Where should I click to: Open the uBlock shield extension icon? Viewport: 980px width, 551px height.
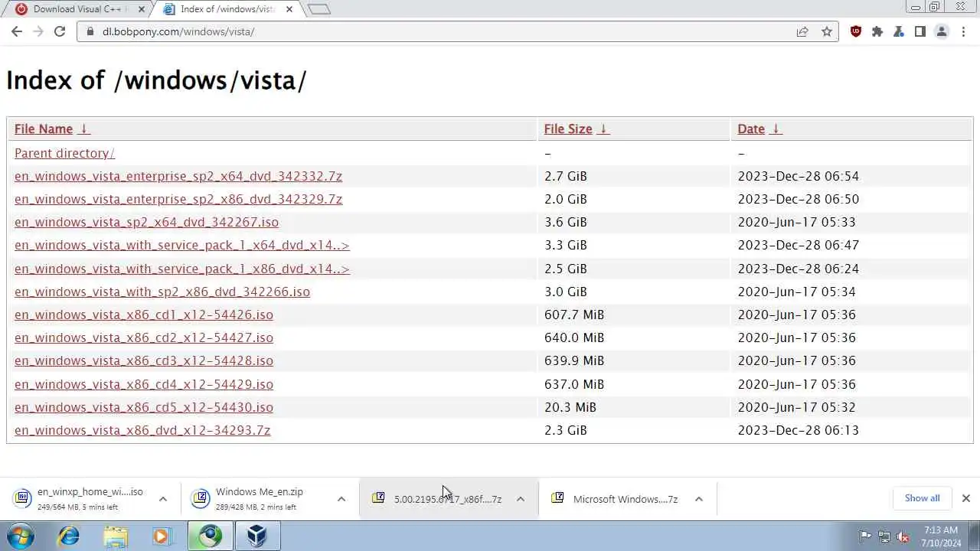pyautogui.click(x=856, y=31)
